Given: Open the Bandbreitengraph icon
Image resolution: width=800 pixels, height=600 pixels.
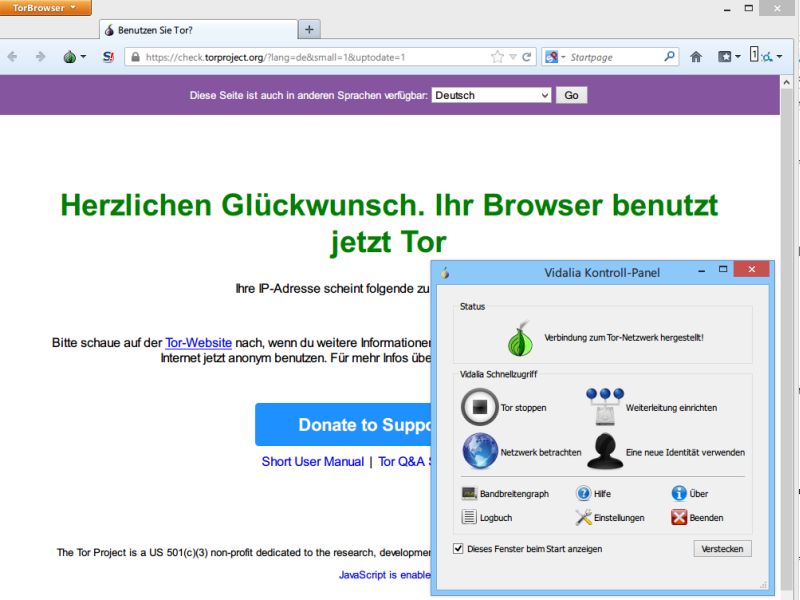Looking at the screenshot, I should click(x=469, y=493).
